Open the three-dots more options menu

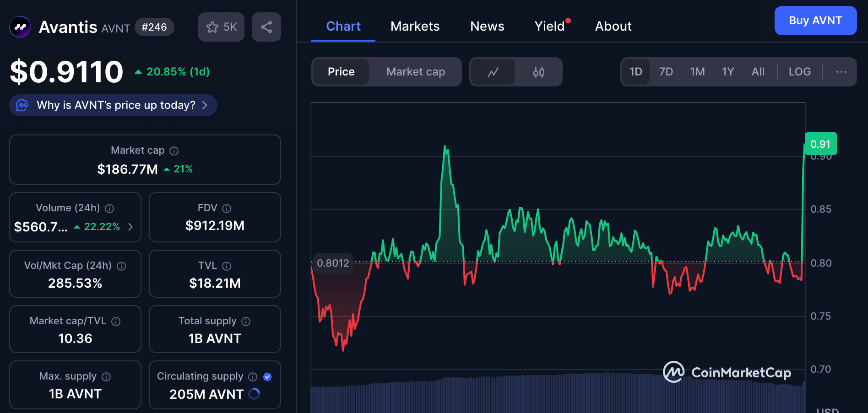click(x=841, y=72)
